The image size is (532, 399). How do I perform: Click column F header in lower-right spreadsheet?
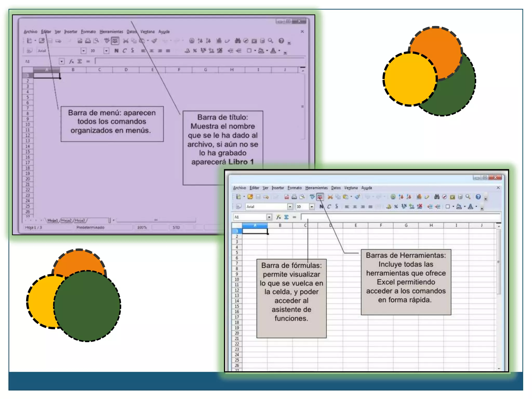pyautogui.click(x=381, y=225)
